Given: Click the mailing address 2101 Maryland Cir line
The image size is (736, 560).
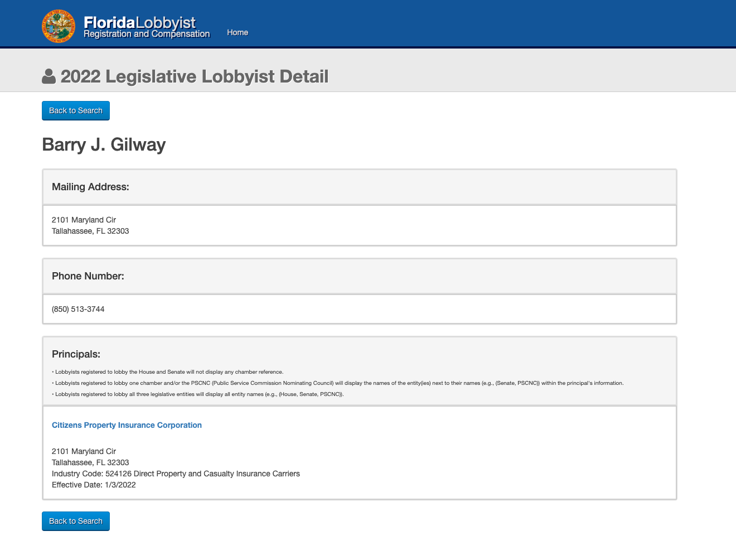Looking at the screenshot, I should pos(84,220).
